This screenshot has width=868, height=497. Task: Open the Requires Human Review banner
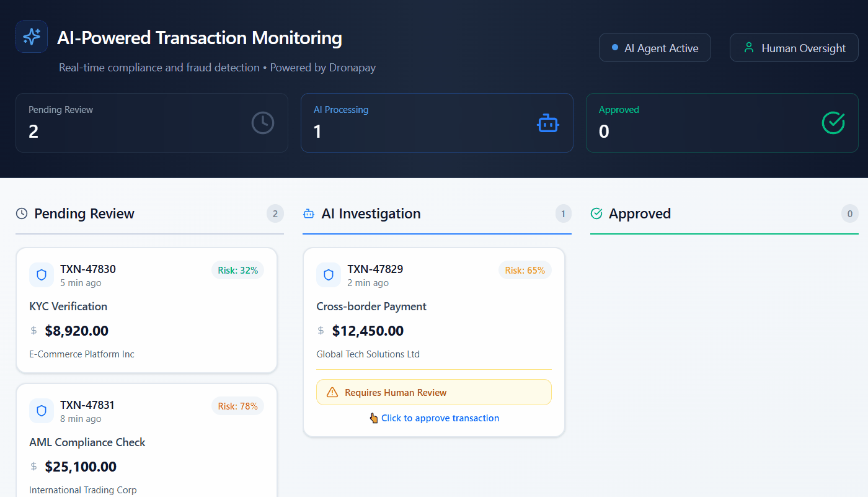433,392
